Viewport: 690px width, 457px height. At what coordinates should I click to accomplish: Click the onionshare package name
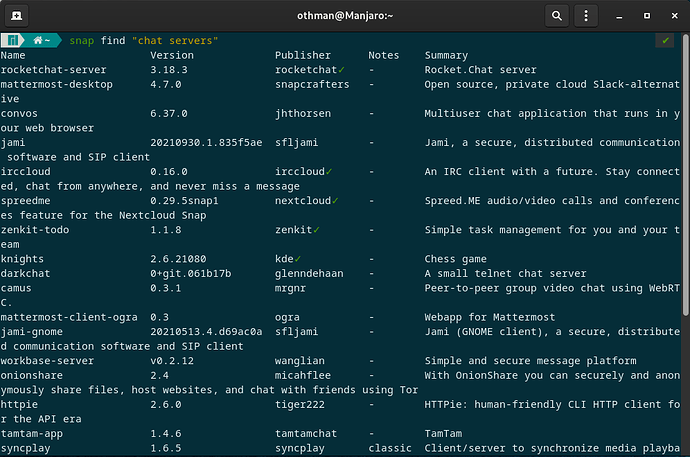pyautogui.click(x=32, y=375)
